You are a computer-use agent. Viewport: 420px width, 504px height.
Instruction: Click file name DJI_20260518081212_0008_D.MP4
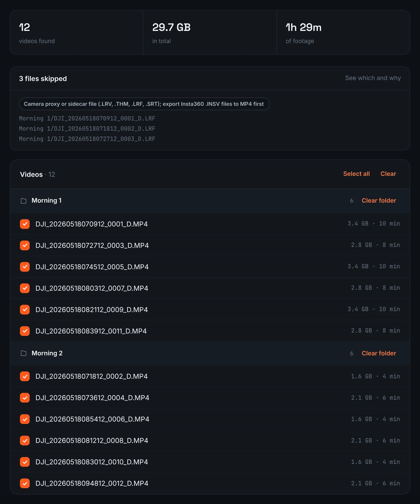pos(92,440)
